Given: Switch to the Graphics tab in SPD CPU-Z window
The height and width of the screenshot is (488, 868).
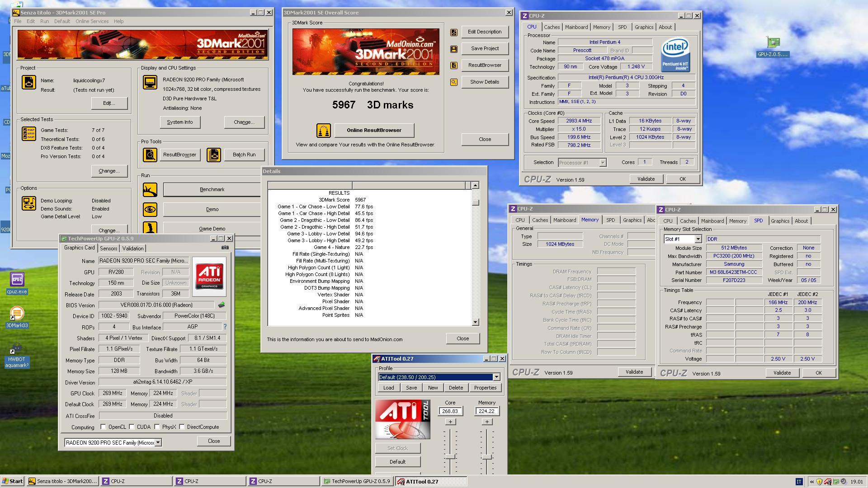Looking at the screenshot, I should coord(780,221).
